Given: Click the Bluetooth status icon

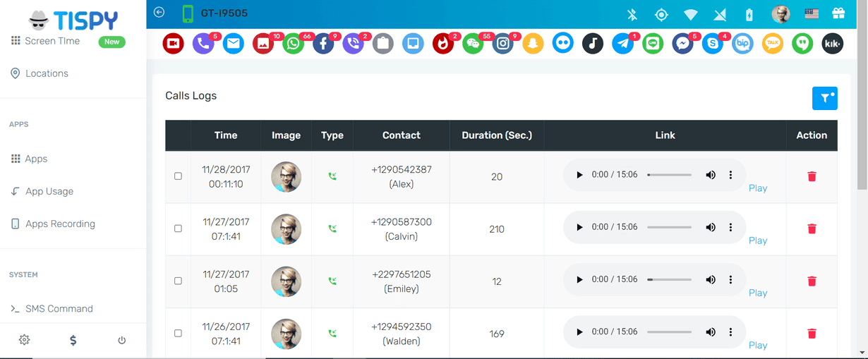Looking at the screenshot, I should click(x=633, y=14).
